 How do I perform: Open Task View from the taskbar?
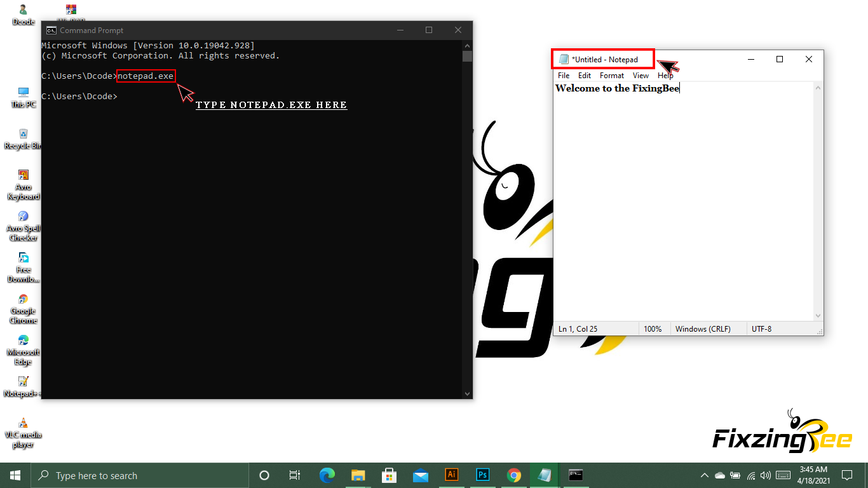295,475
